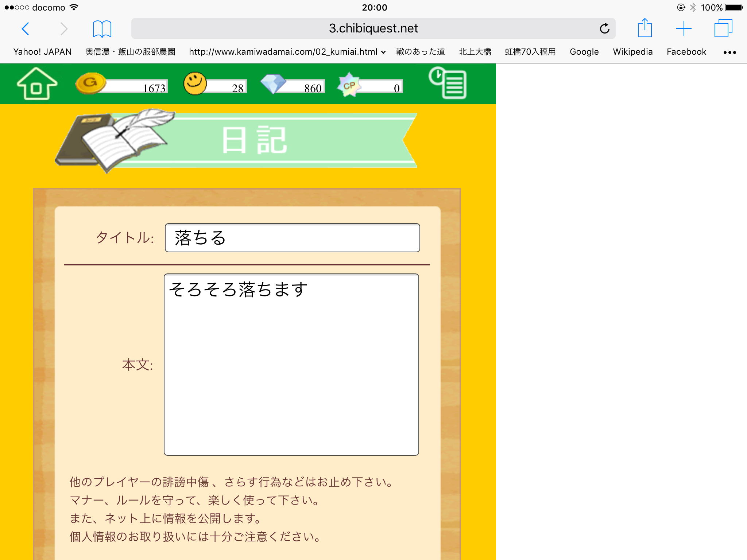Open a new tab with plus icon
The height and width of the screenshot is (560, 747).
[x=684, y=28]
